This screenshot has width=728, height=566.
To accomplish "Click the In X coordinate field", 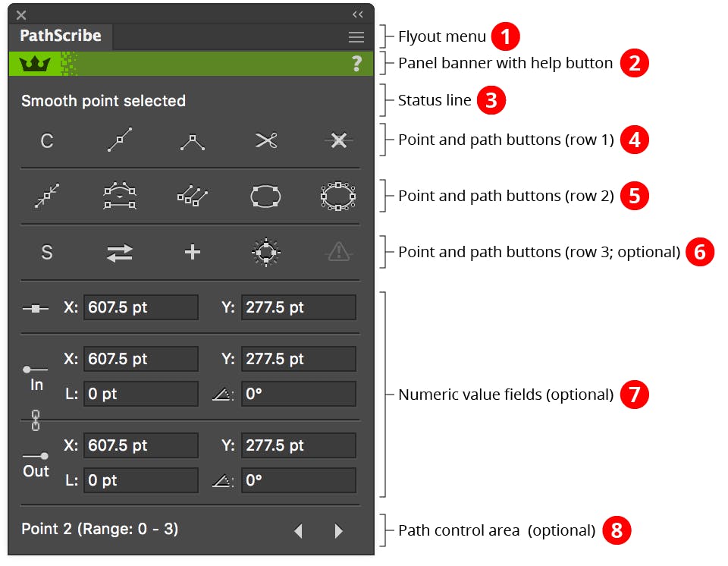I will coord(140,358).
